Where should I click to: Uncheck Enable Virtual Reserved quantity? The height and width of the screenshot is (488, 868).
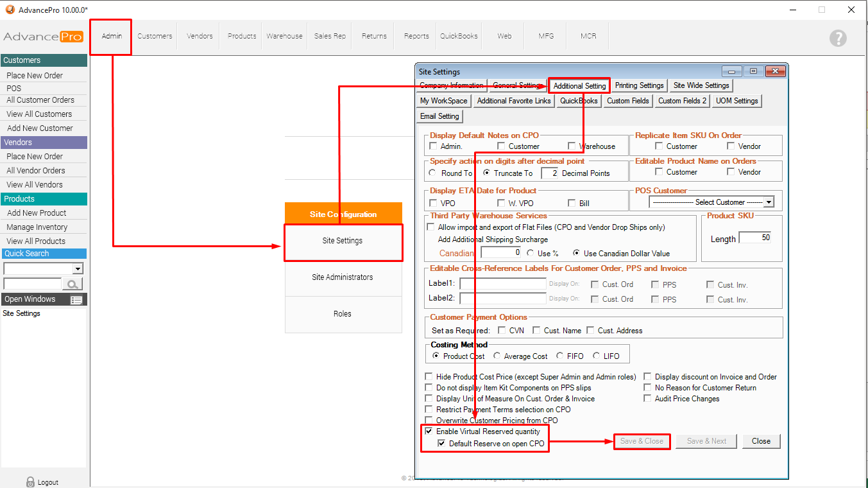coord(429,431)
